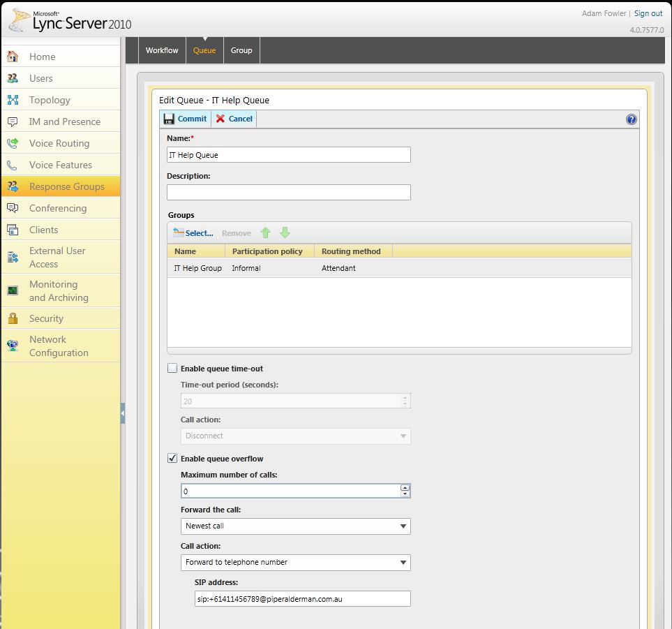Click the Attendant routing method cell
Image resolution: width=672 pixels, height=629 pixels.
coord(338,268)
